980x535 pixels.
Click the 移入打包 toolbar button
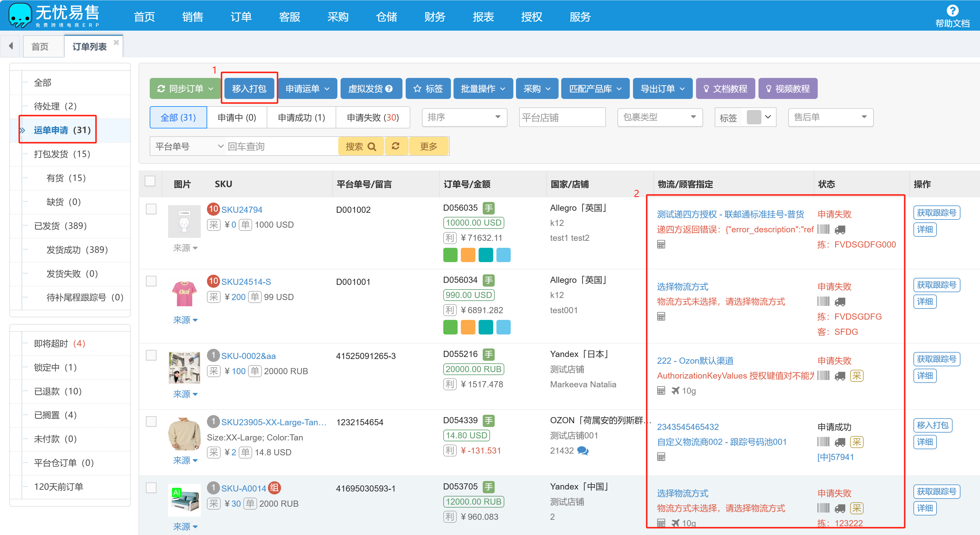[x=249, y=89]
